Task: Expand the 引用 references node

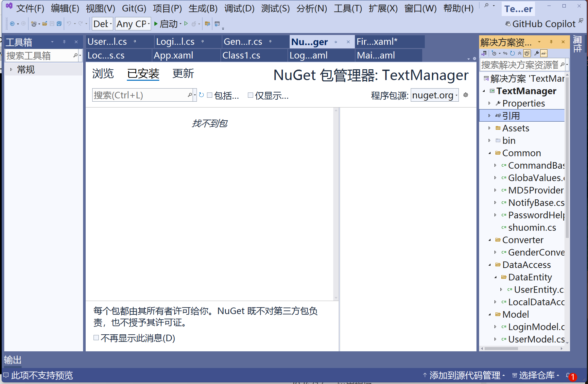Action: pyautogui.click(x=489, y=116)
